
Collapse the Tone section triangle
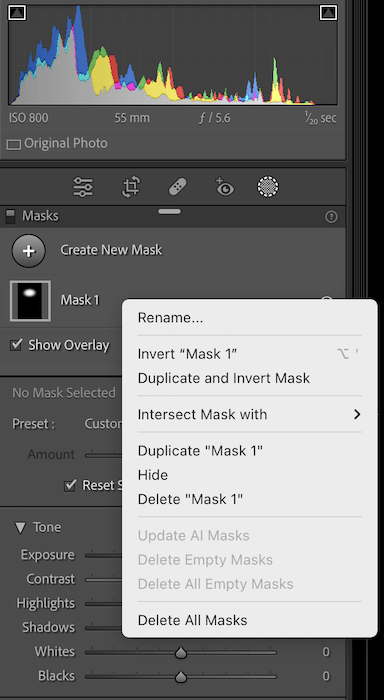[20, 528]
